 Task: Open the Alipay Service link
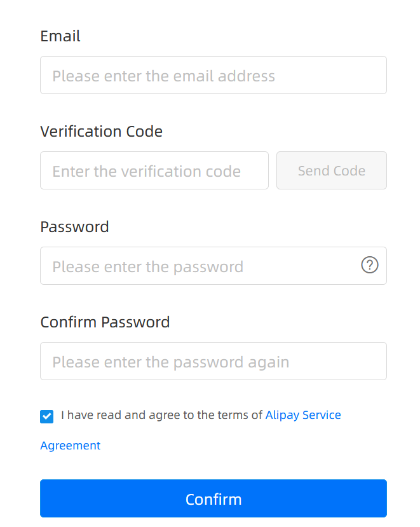coord(302,415)
